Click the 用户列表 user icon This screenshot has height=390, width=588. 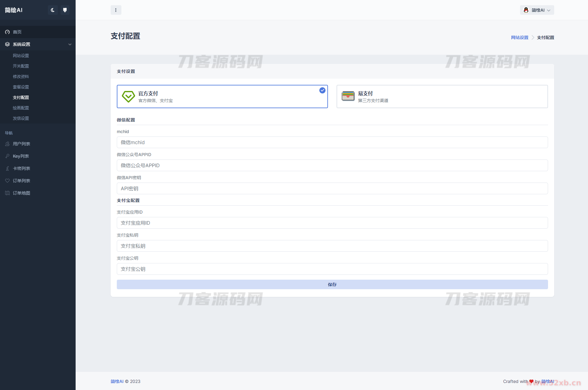point(7,144)
